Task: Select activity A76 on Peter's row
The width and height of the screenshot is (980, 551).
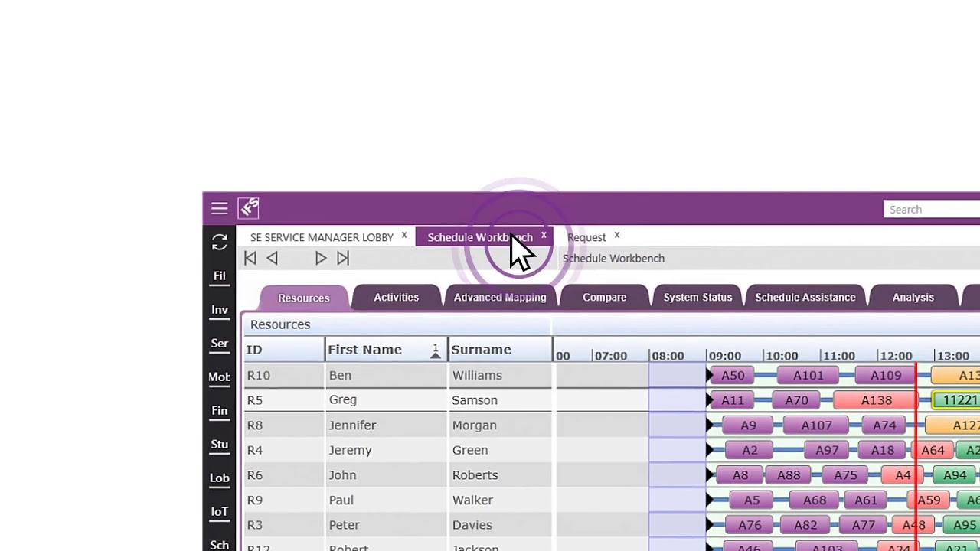Action: [750, 525]
